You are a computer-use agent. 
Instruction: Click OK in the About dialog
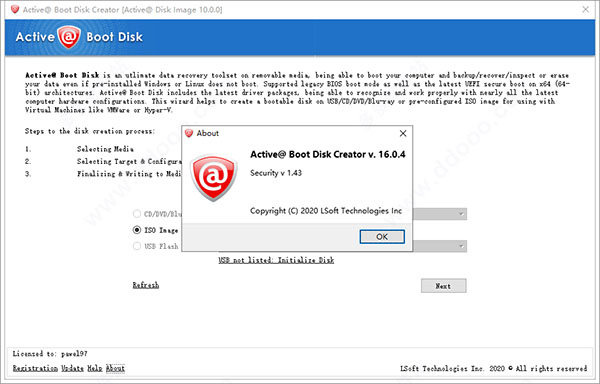click(x=382, y=236)
